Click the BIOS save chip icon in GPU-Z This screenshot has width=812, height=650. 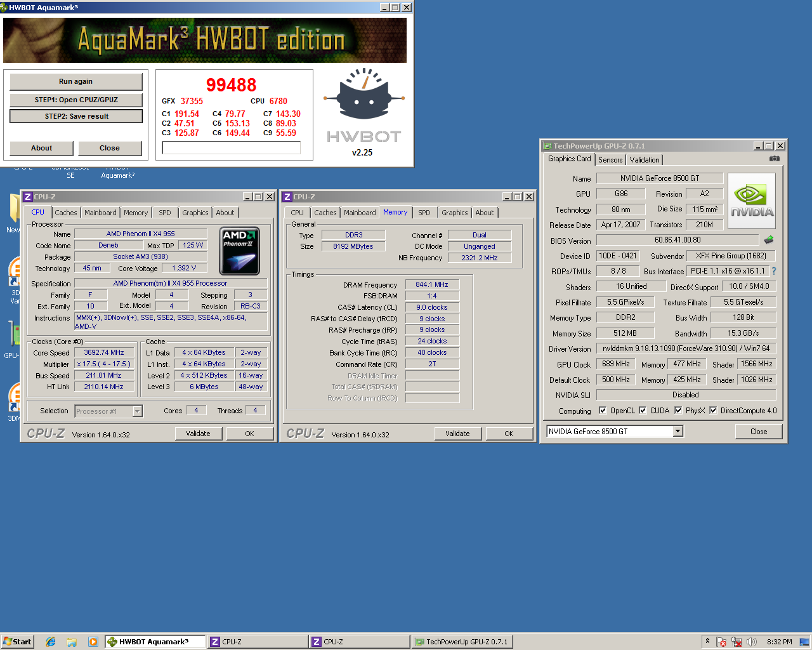click(769, 240)
